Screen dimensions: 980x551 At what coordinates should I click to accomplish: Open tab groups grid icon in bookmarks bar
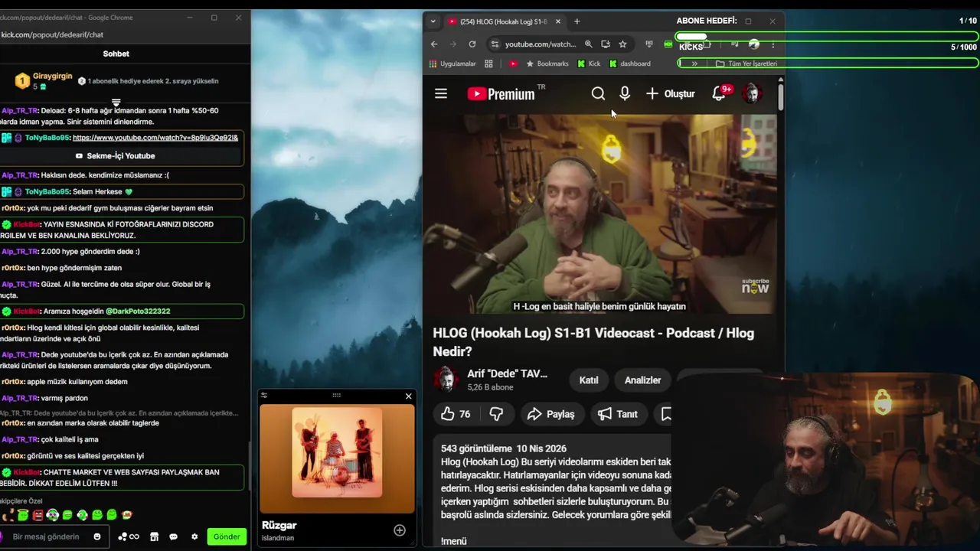click(x=489, y=64)
